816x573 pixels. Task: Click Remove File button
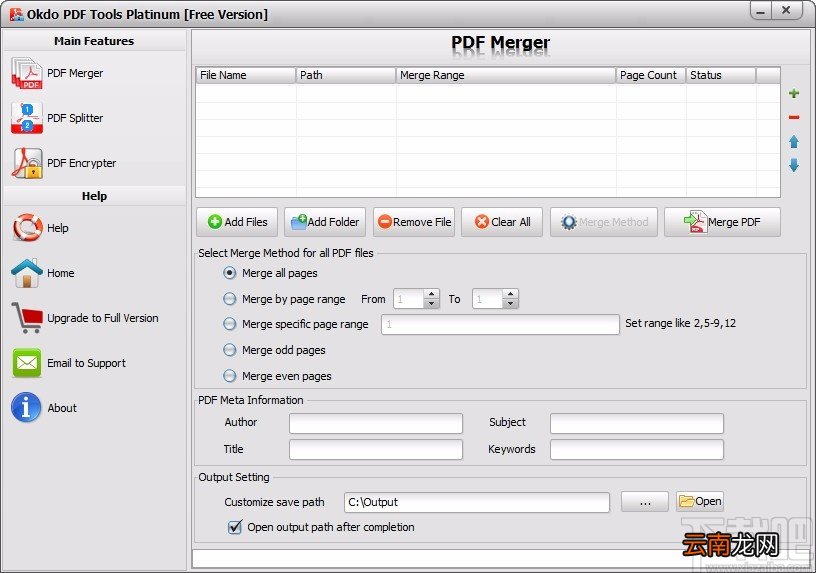[414, 222]
